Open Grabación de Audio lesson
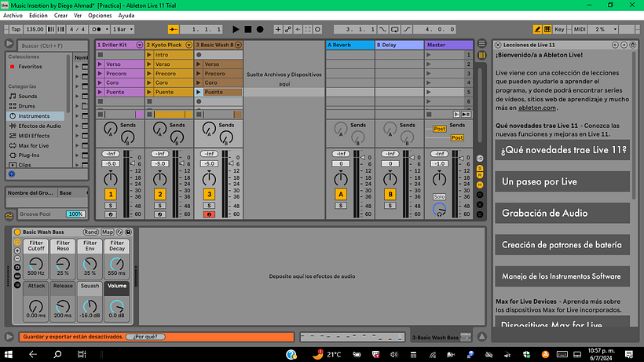Viewport: 644px width, 362px height. point(562,213)
